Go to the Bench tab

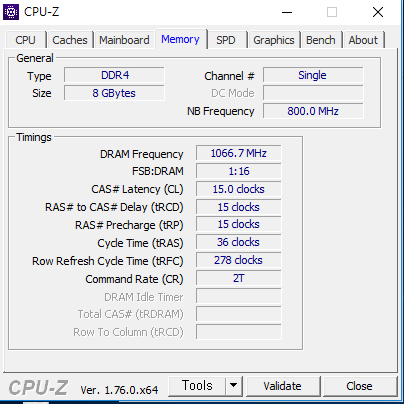321,40
